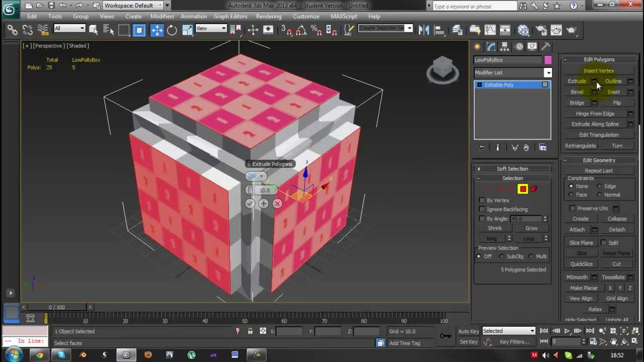Select the Normal constraint radio button
Image resolution: width=644 pixels, height=362 pixels.
[599, 195]
